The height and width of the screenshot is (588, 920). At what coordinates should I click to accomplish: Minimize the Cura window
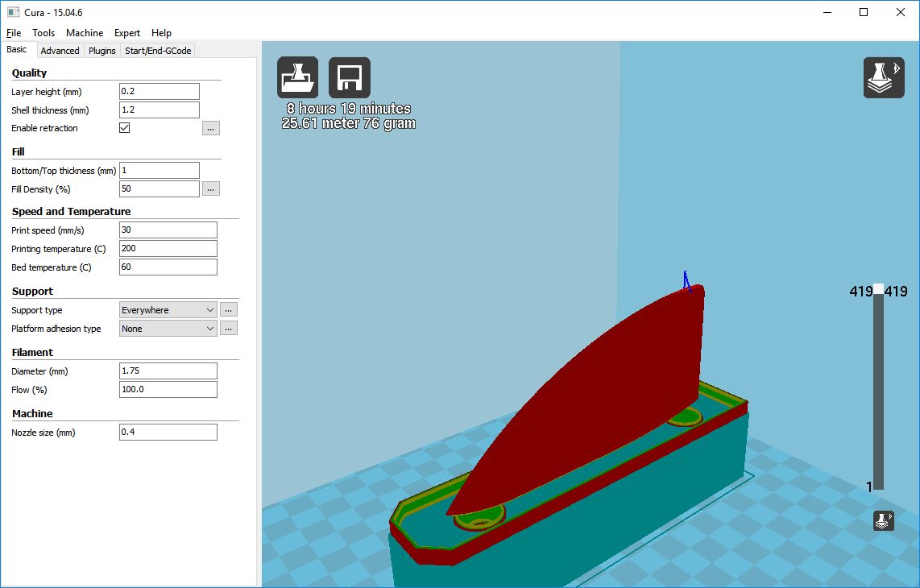[827, 12]
